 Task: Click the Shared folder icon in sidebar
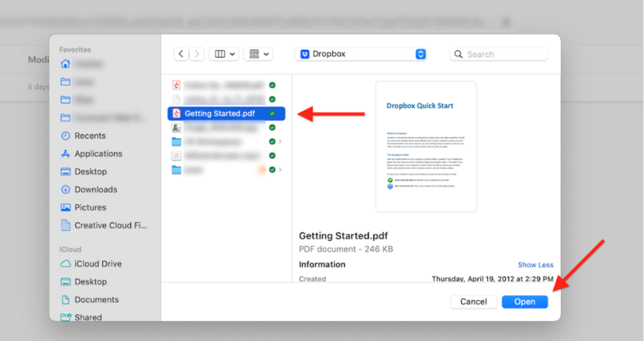tap(65, 317)
